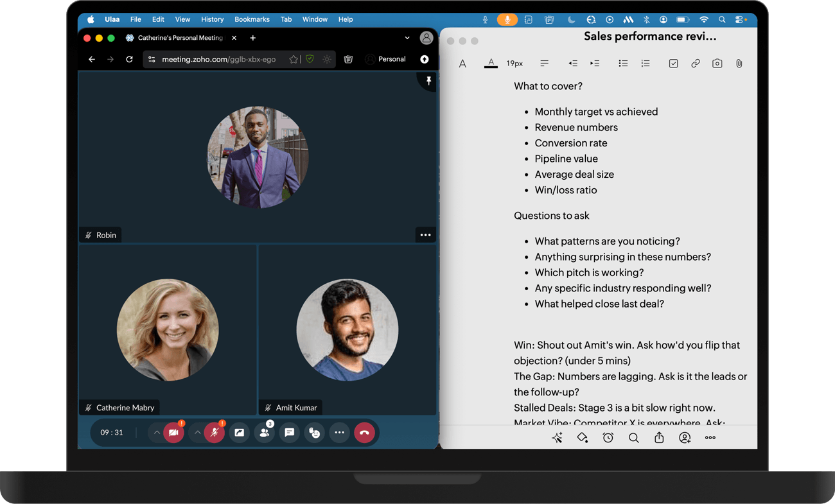Insert a checklist into the note
The height and width of the screenshot is (504, 835).
click(673, 63)
